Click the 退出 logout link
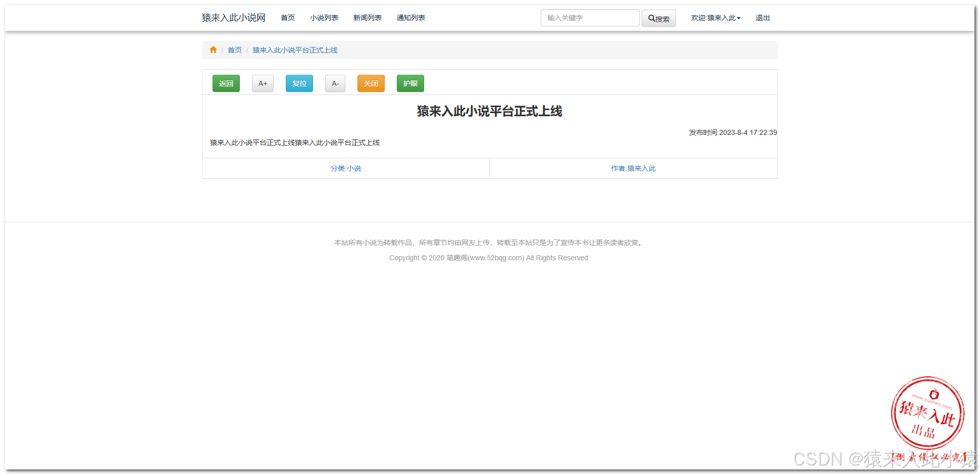This screenshot has width=980, height=475. [x=762, y=18]
